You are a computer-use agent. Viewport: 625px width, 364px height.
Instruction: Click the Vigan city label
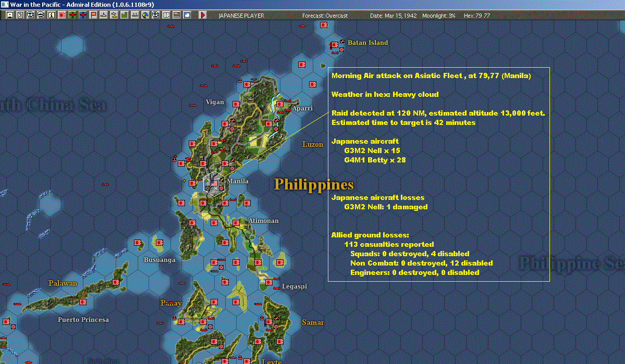click(215, 102)
